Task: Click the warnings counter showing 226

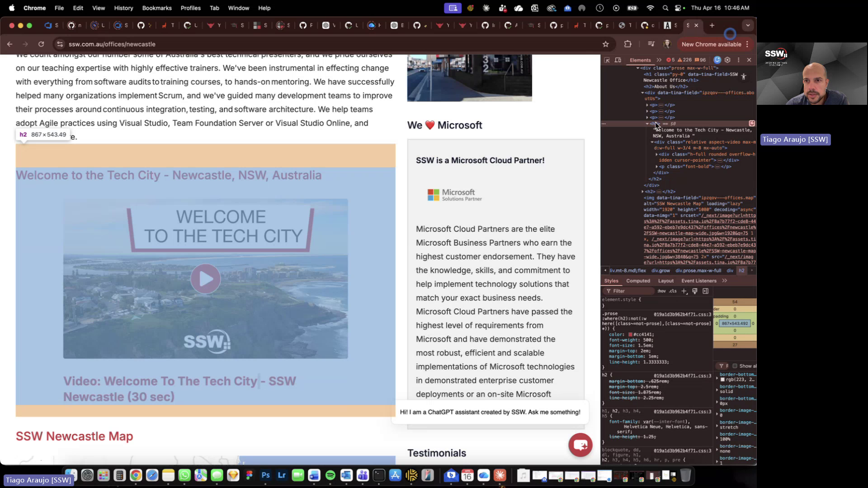Action: coord(685,60)
